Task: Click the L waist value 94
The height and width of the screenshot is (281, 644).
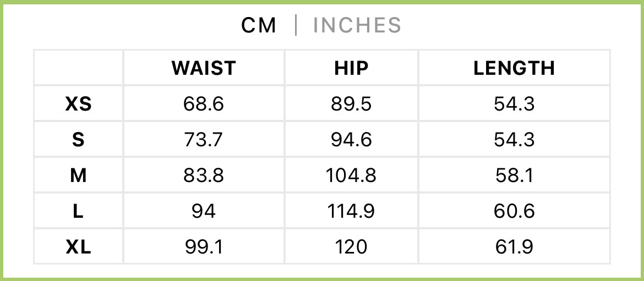Action: [x=204, y=212]
